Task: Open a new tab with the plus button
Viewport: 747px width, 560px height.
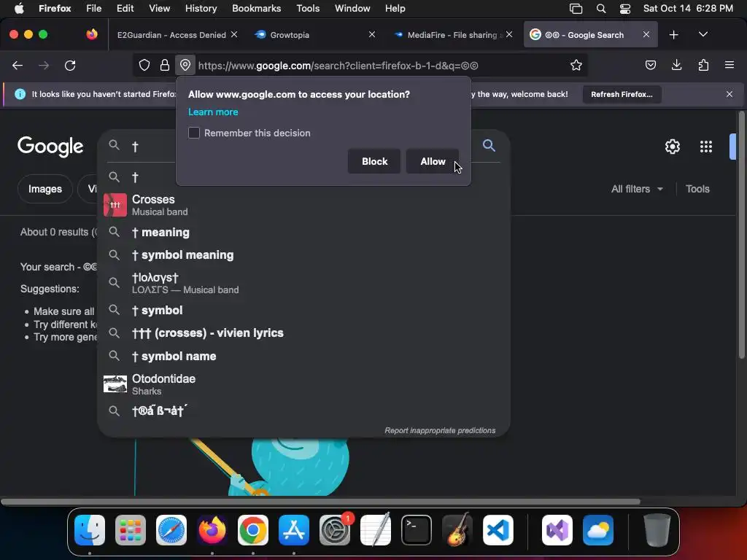Action: (x=673, y=35)
